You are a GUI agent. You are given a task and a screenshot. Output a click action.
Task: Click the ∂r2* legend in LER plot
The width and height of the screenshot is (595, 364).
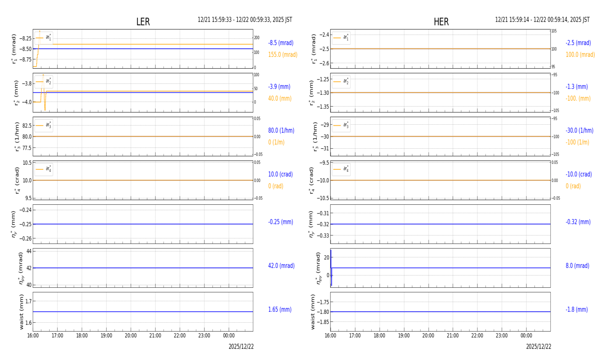(x=43, y=81)
